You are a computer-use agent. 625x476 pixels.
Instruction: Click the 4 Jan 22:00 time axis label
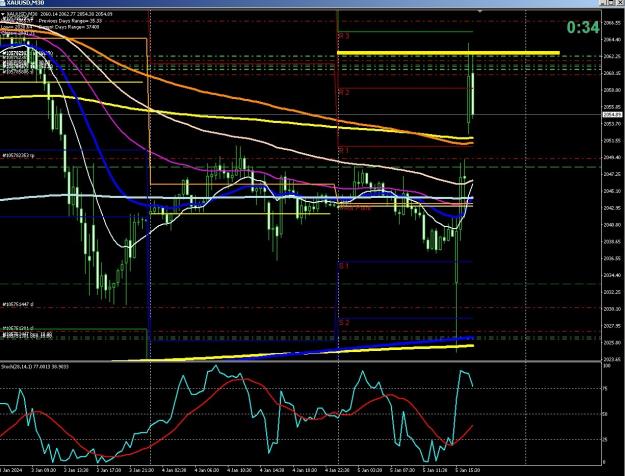(337, 470)
